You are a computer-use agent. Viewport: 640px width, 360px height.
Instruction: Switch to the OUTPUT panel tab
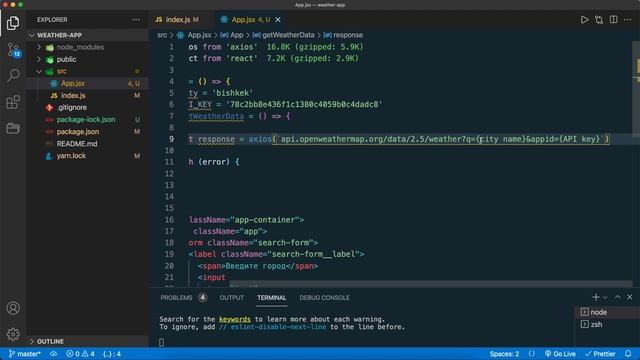click(232, 298)
